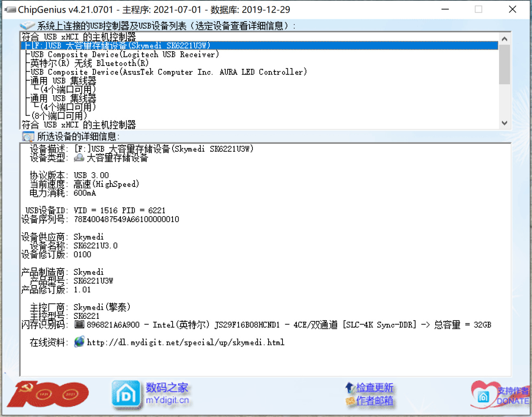The width and height of the screenshot is (532, 417).
Task: Click the 主控厂商 label
Action: [49, 307]
